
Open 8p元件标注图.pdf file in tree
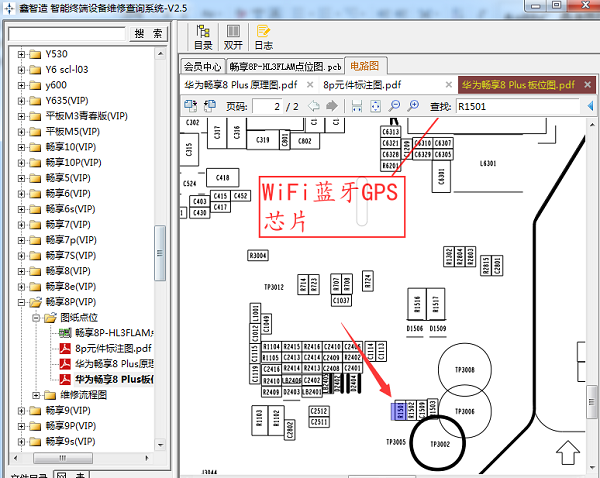point(113,348)
